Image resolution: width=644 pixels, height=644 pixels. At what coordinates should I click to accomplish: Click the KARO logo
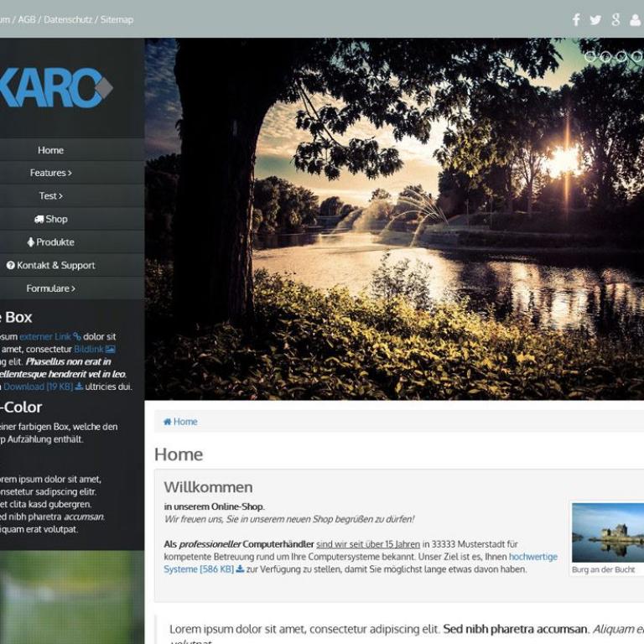[55, 87]
